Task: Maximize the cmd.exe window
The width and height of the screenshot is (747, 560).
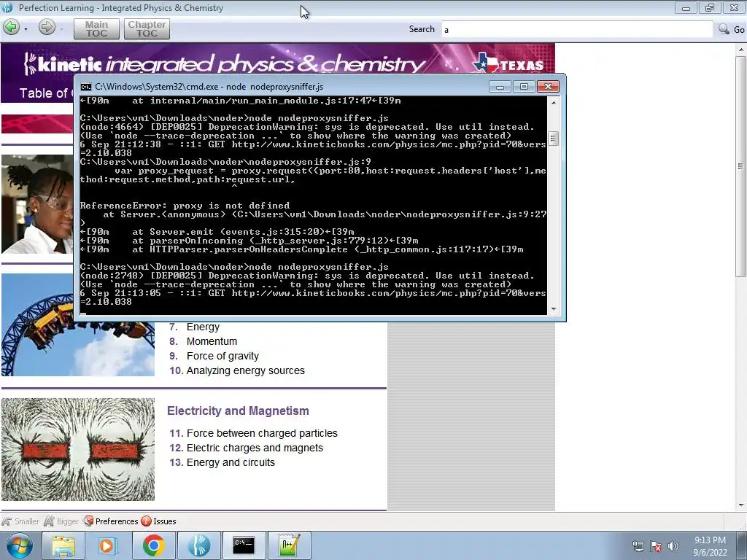Action: pos(524,87)
